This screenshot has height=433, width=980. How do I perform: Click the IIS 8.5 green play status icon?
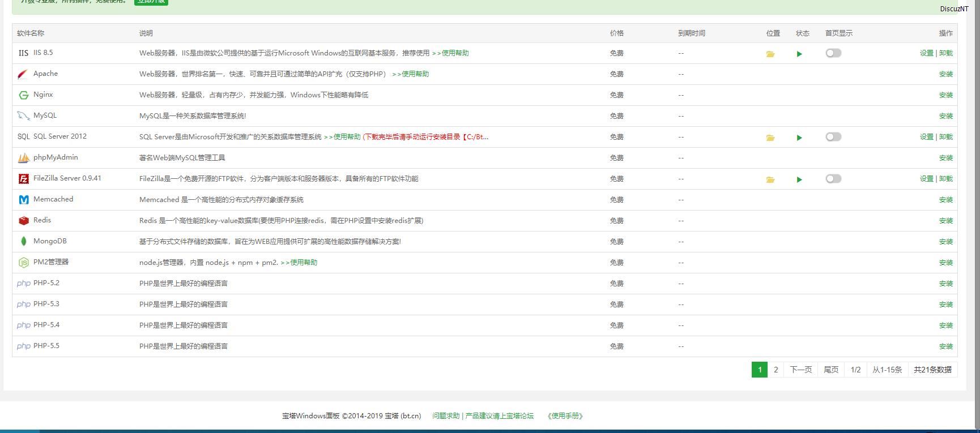799,54
